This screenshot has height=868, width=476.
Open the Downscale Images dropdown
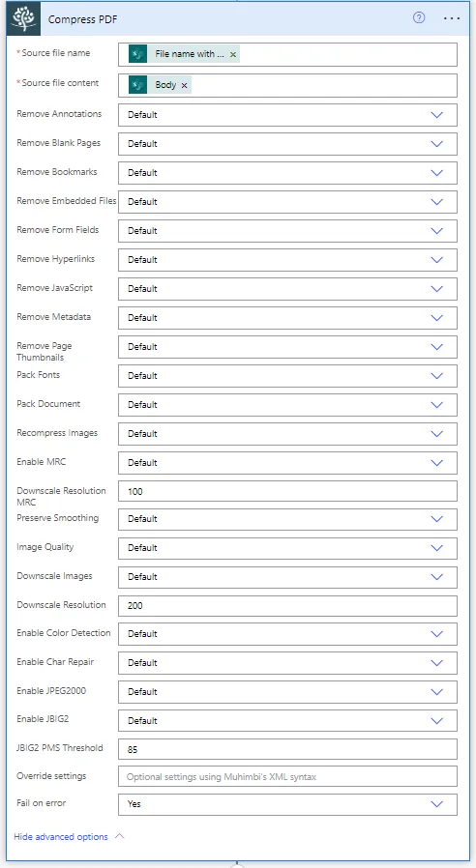tap(287, 577)
